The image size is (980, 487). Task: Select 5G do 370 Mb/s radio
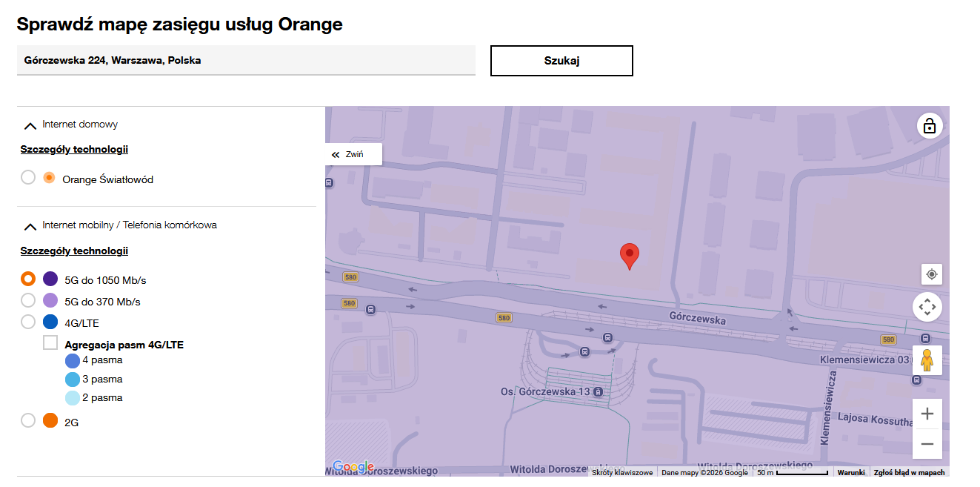coord(28,300)
